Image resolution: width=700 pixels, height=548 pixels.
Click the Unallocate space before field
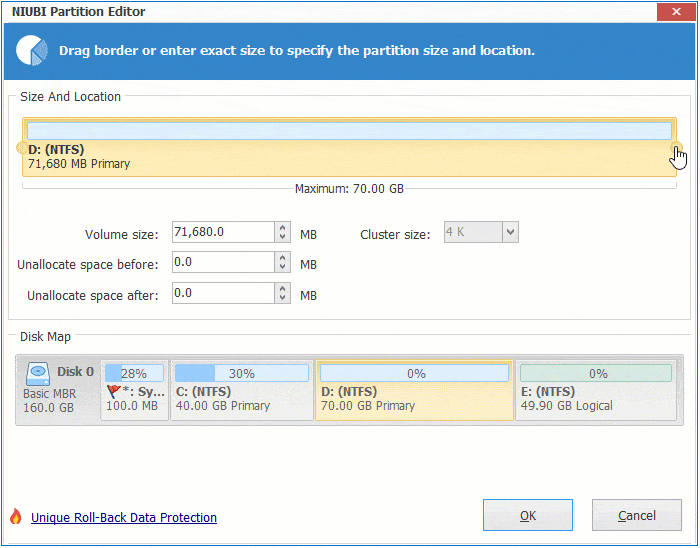click(221, 263)
